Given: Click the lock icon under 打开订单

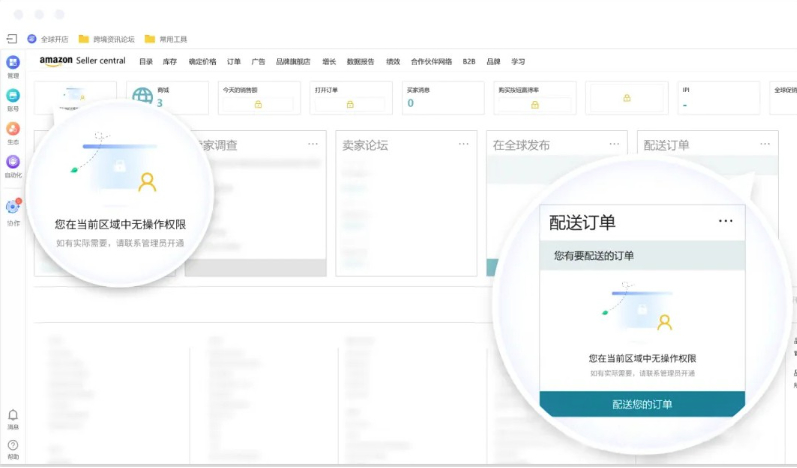Looking at the screenshot, I should pos(350,104).
